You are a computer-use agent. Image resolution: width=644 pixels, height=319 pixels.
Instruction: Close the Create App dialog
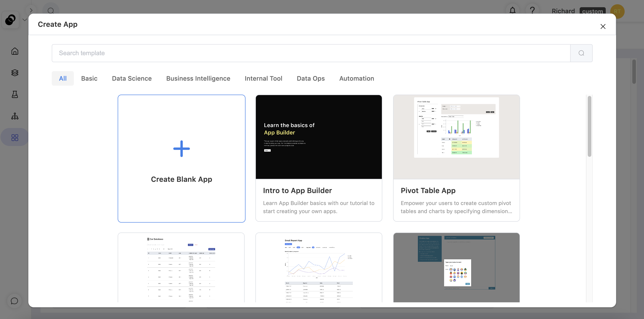603,27
